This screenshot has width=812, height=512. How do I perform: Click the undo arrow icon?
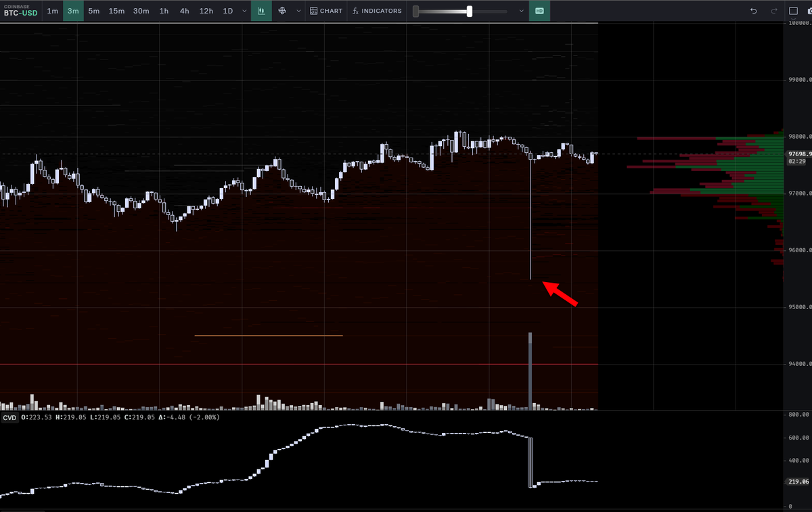(754, 11)
